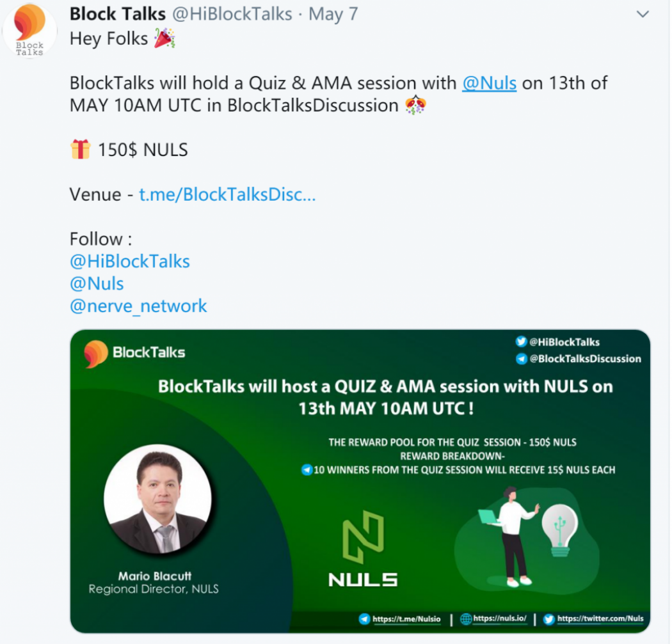Open the t.me/BlockTalksDisc... venue link
Screen dimensions: 672x644
point(227,194)
